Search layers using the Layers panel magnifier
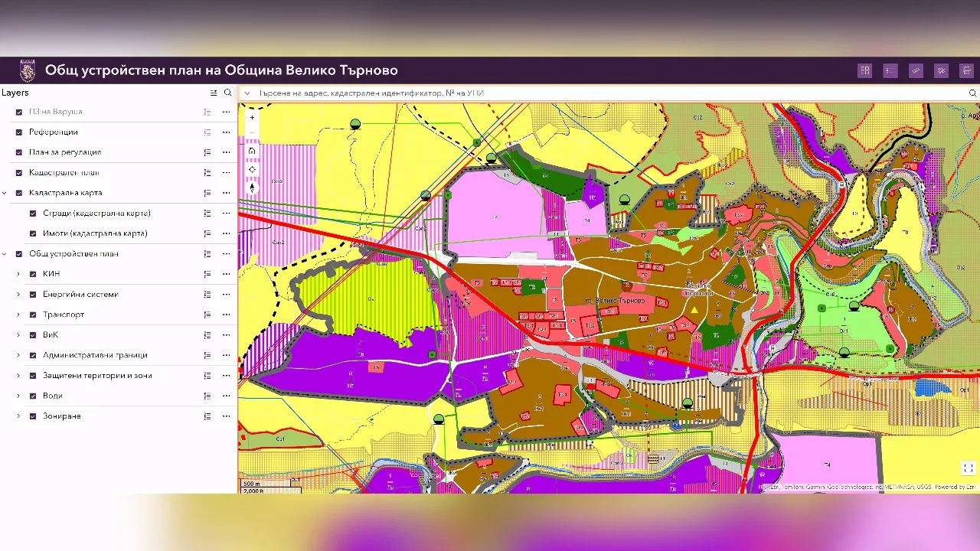Screen dimensions: 980x551 (x=227, y=93)
